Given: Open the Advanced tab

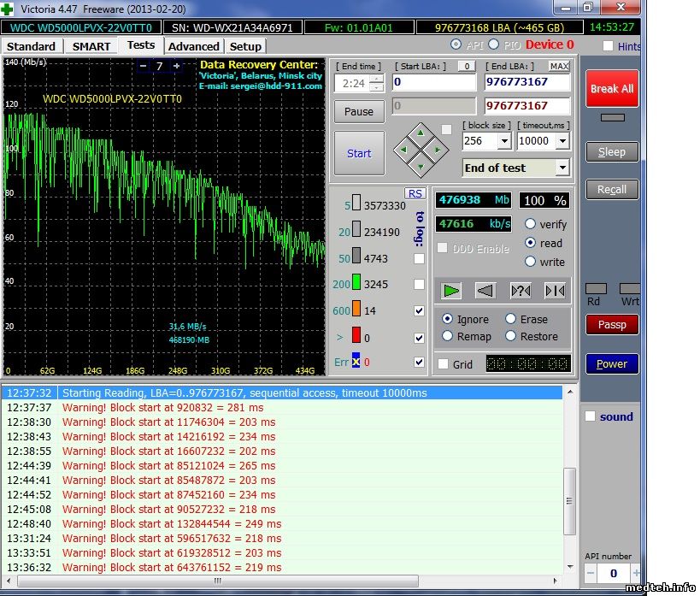Looking at the screenshot, I should tap(193, 46).
